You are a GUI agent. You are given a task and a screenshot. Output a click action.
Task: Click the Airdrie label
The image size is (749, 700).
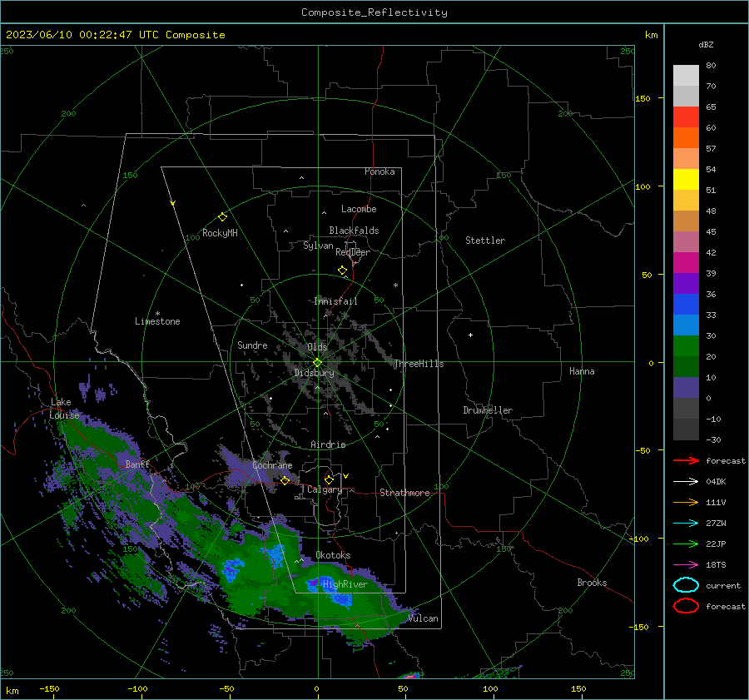click(328, 444)
